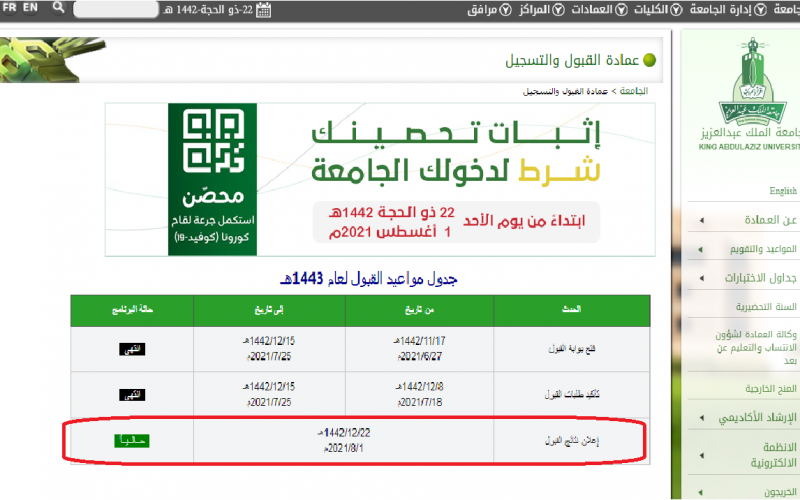Screen dimensions: 800x500
Task: Click the King Abdulaziz University logo
Action: (x=753, y=82)
